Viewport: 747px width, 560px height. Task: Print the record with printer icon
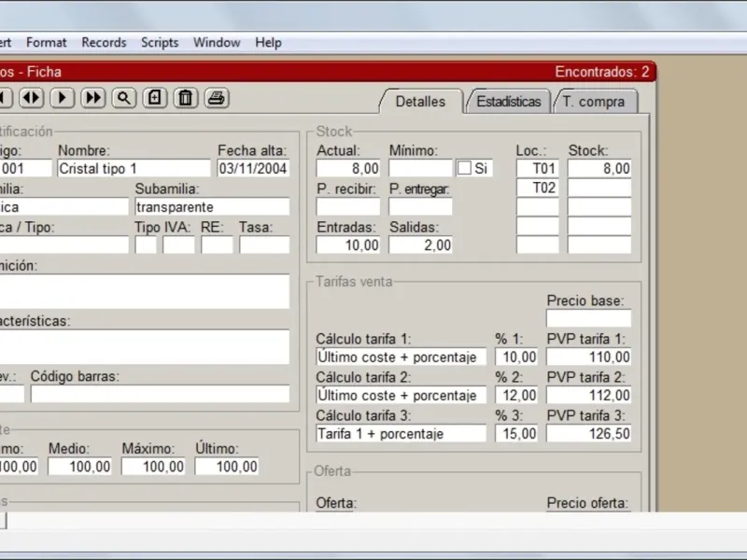coord(217,98)
